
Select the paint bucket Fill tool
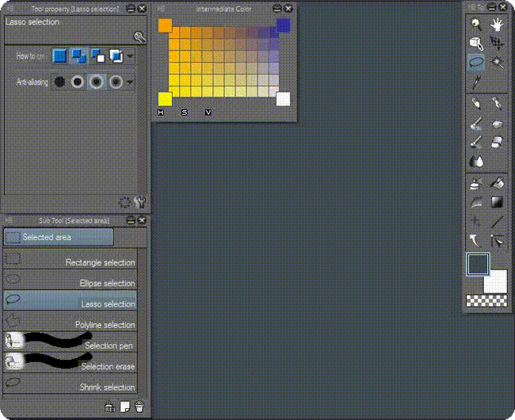point(497,182)
